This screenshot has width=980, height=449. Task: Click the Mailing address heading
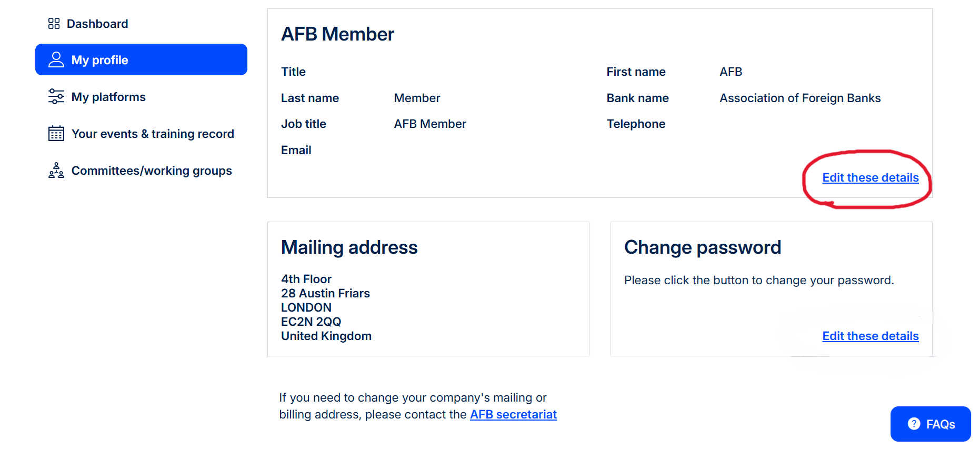tap(349, 247)
